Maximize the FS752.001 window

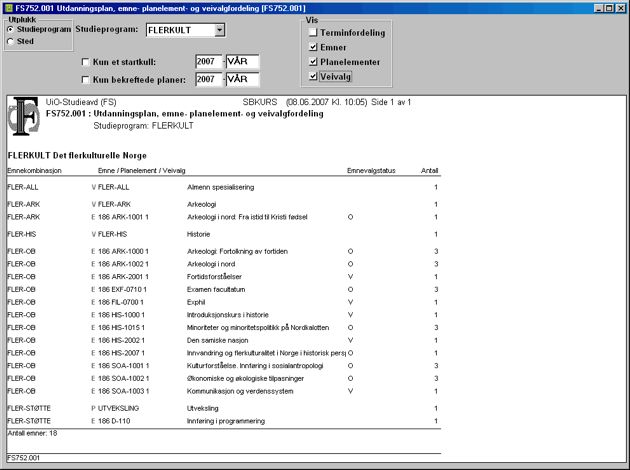click(x=609, y=8)
